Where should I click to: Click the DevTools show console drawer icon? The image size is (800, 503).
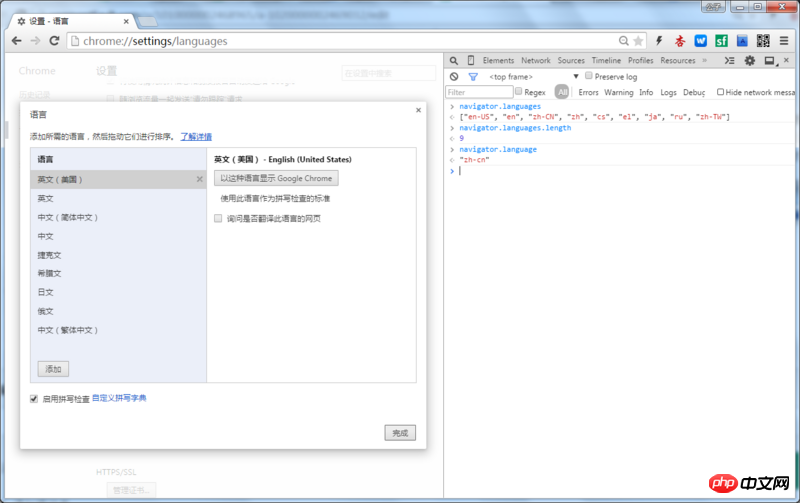coord(730,61)
